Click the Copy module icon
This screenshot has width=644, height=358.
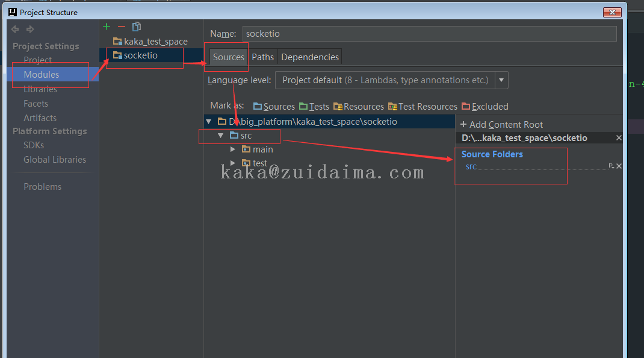pos(137,27)
